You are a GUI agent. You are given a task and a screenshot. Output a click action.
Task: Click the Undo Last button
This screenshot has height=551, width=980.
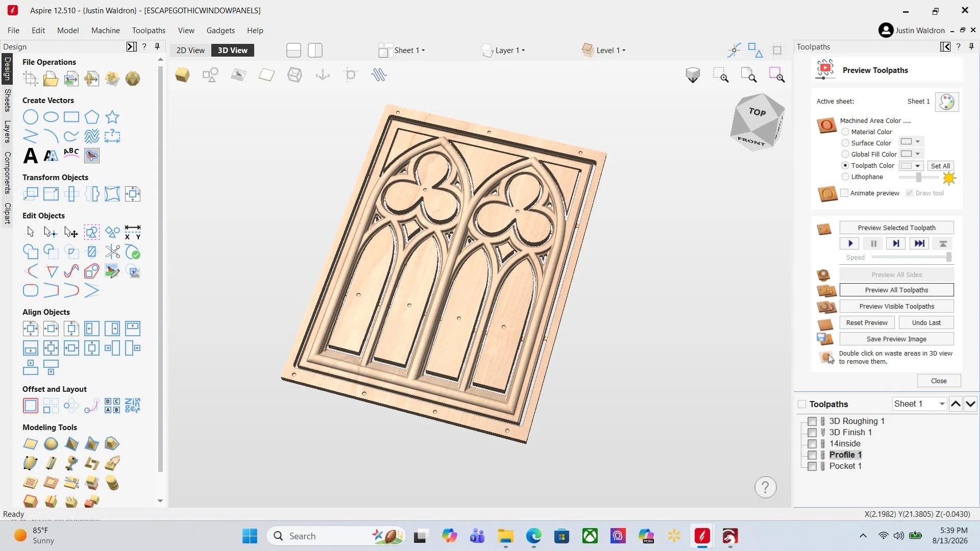pyautogui.click(x=926, y=322)
